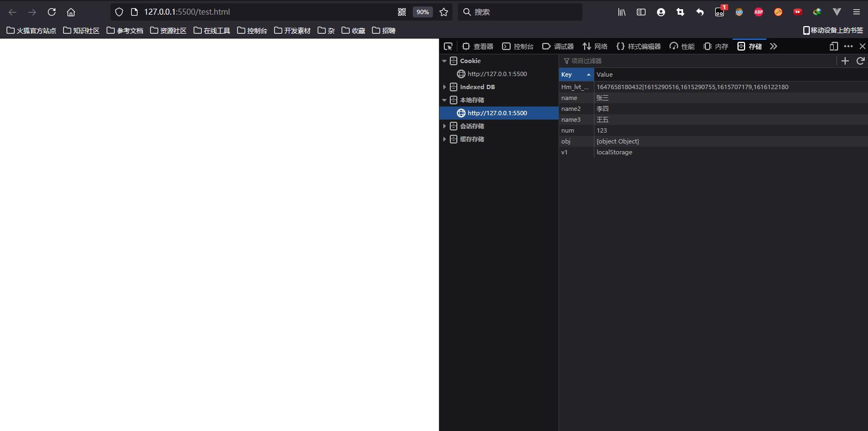Add a new storage item with plus
This screenshot has height=431, width=868.
[x=845, y=61]
